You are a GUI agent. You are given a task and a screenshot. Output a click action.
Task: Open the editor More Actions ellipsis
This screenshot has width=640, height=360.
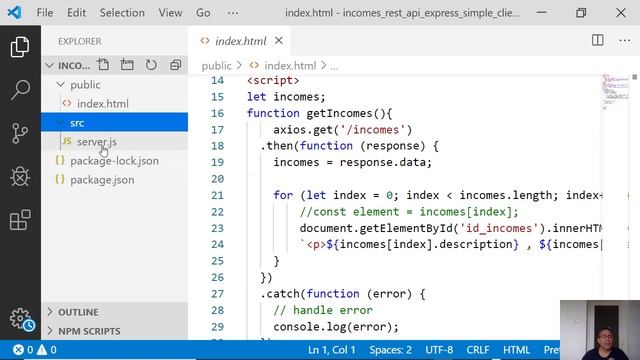624,40
